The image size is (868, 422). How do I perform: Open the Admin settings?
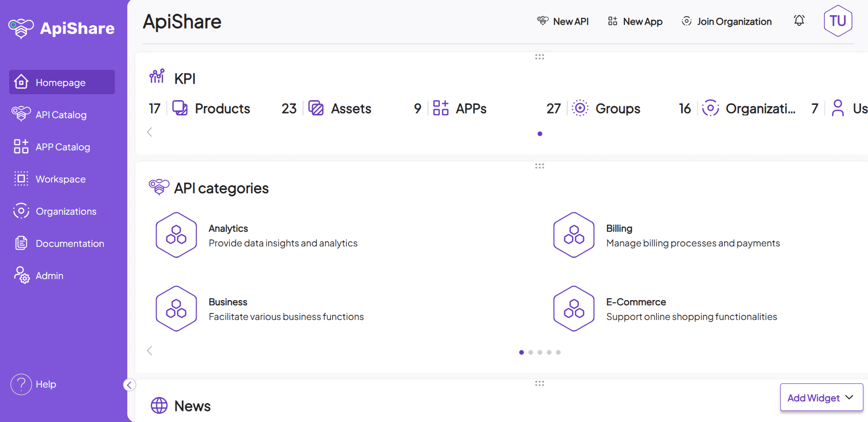tap(49, 275)
